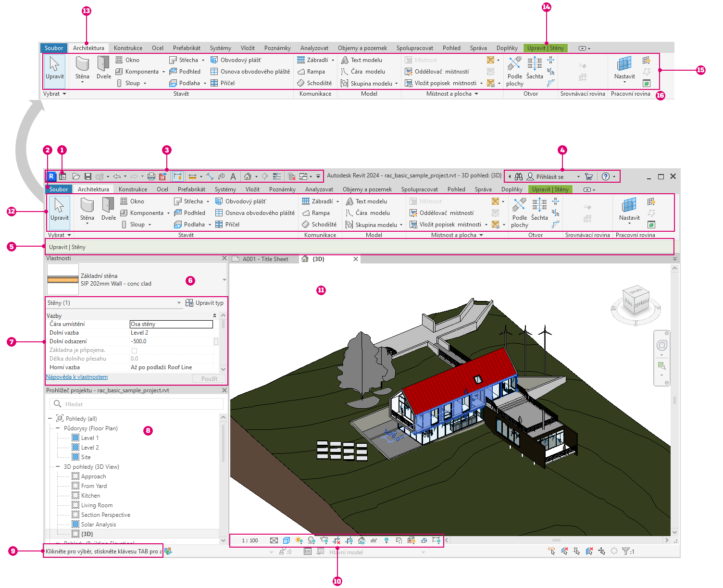Viewport: 723px width, 588px height.
Task: Collapse the '3D pohledy (3D View)' node
Action: point(58,466)
